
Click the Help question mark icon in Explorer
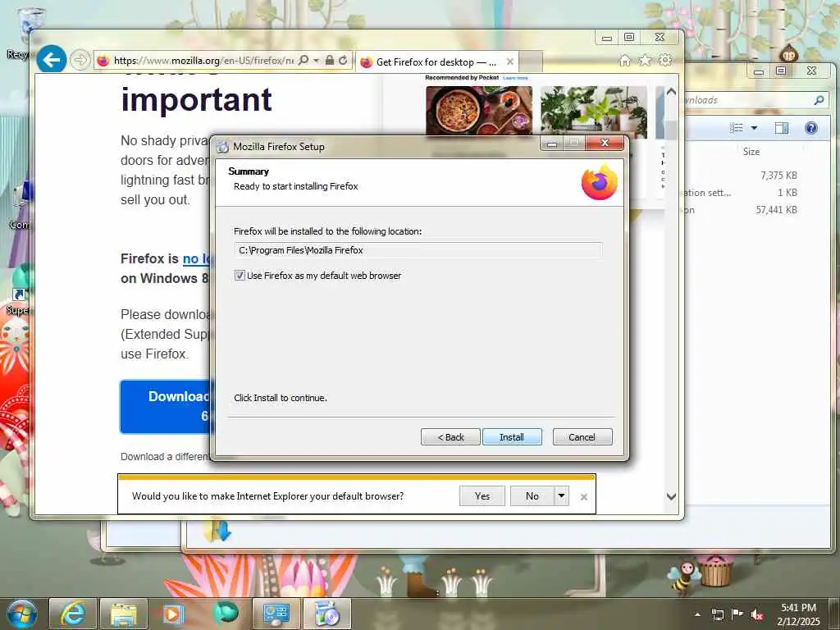(811, 127)
